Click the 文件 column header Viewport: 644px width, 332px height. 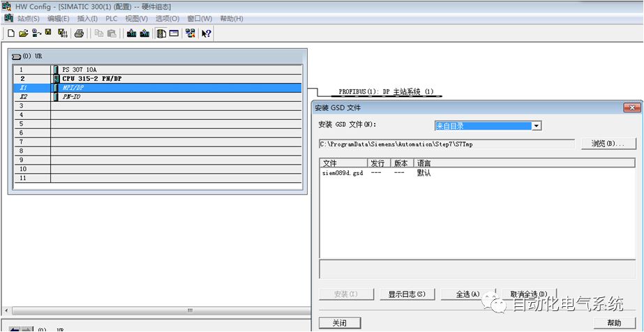point(343,163)
